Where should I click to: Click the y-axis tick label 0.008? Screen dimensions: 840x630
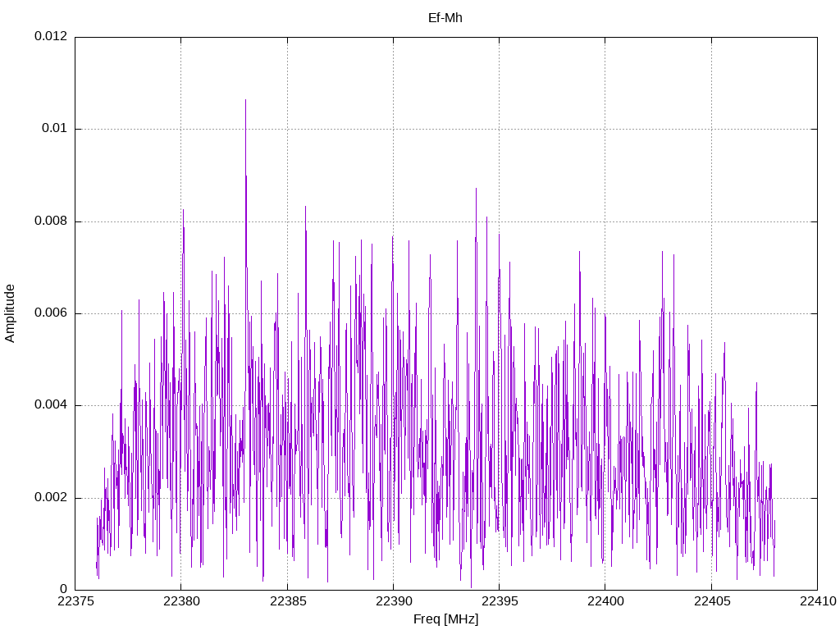(x=51, y=221)
